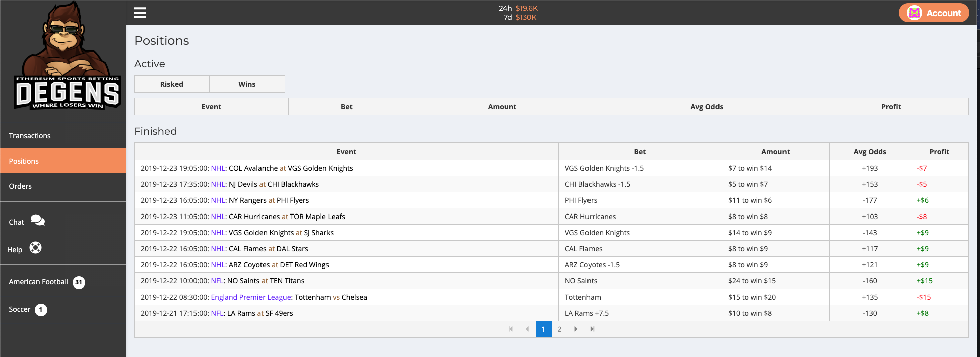
Task: Open the Chat speech bubbles icon
Action: (38, 221)
